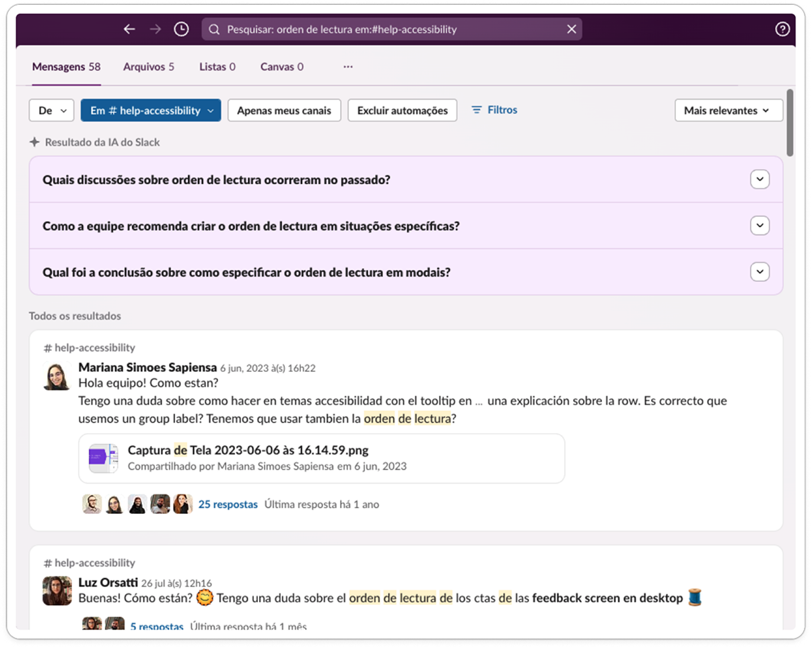The width and height of the screenshot is (812, 648).
Task: Open the more tabs ellipsis menu
Action: click(x=348, y=67)
